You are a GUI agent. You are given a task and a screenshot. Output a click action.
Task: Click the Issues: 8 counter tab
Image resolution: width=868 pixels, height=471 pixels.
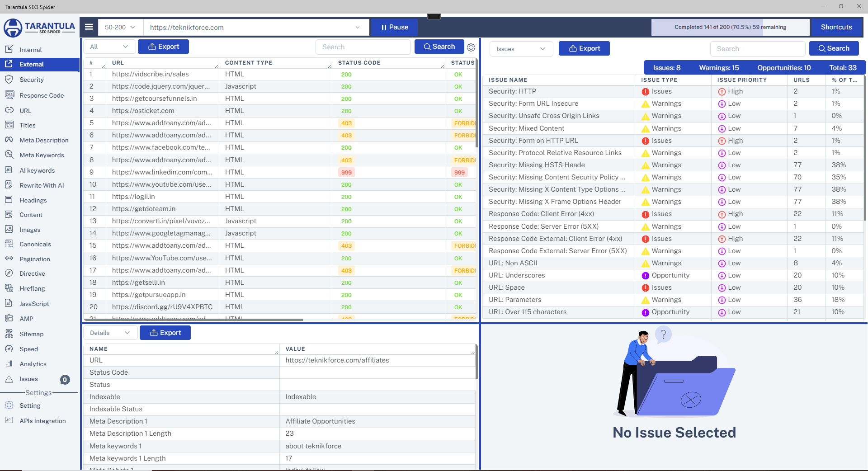tap(666, 68)
